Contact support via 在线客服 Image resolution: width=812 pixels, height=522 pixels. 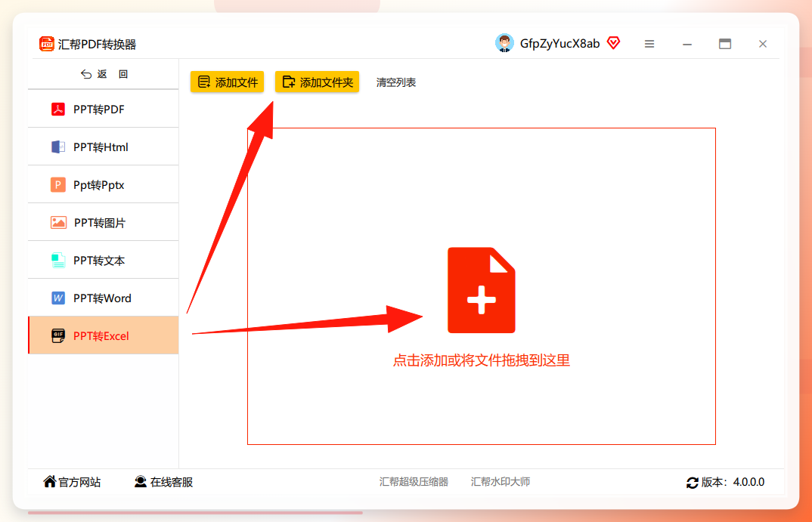pos(163,482)
